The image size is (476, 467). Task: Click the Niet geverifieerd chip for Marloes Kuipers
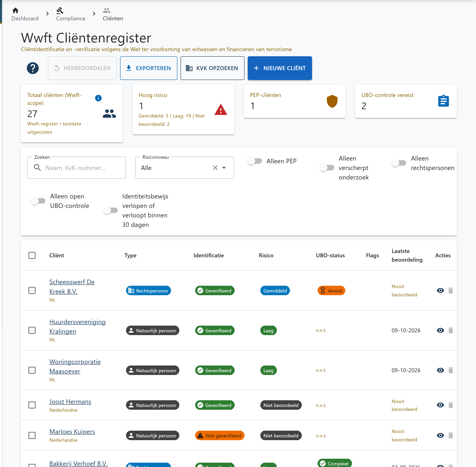click(x=220, y=435)
